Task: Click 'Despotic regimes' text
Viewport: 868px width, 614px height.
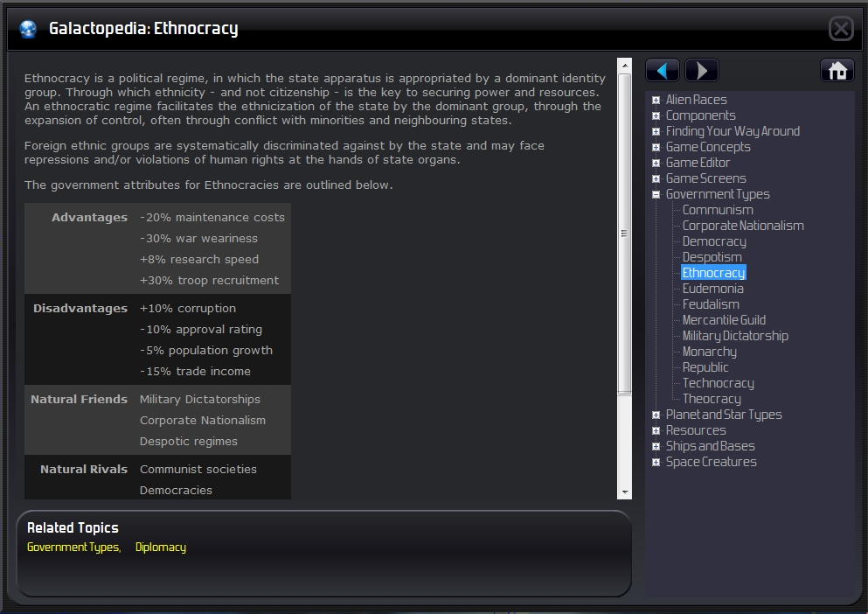Action: (188, 441)
